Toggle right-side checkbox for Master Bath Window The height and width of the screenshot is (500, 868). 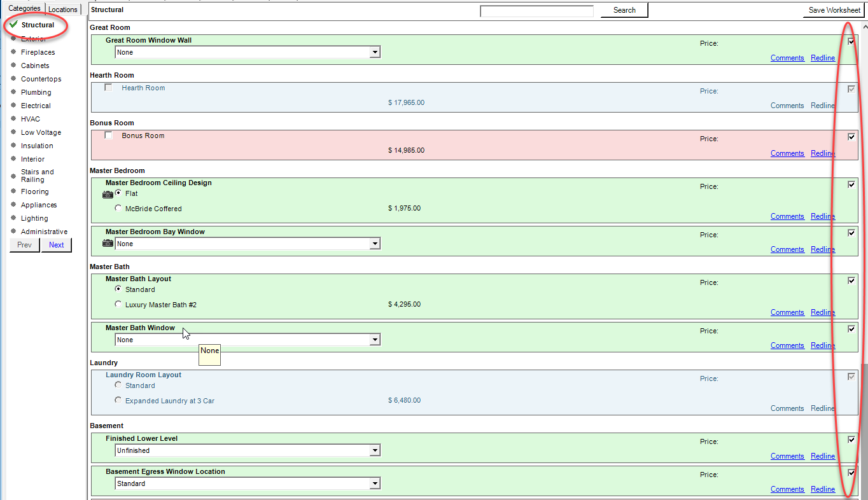[x=851, y=329]
